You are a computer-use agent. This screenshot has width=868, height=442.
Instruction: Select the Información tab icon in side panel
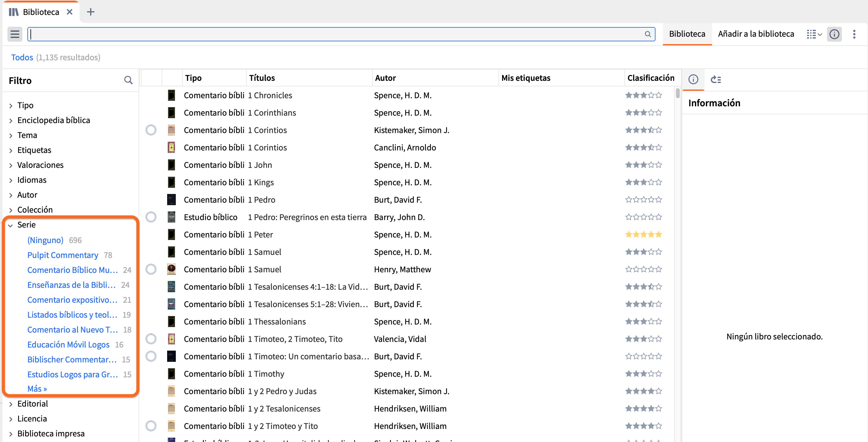tap(693, 79)
